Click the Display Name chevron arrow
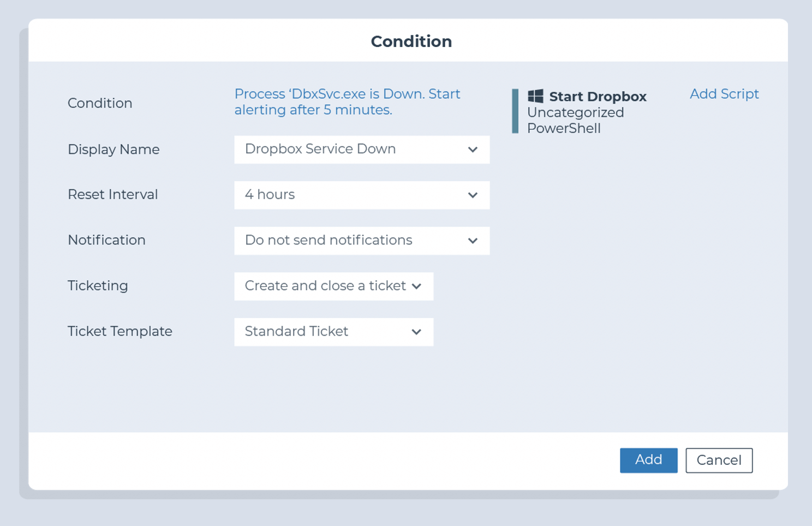812x526 pixels. pos(473,150)
